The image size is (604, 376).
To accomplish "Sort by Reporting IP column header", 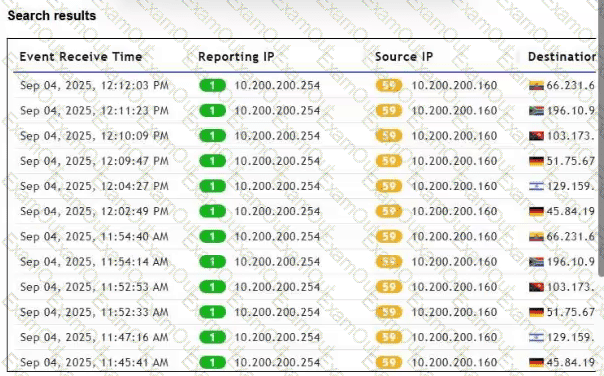I will click(x=236, y=57).
